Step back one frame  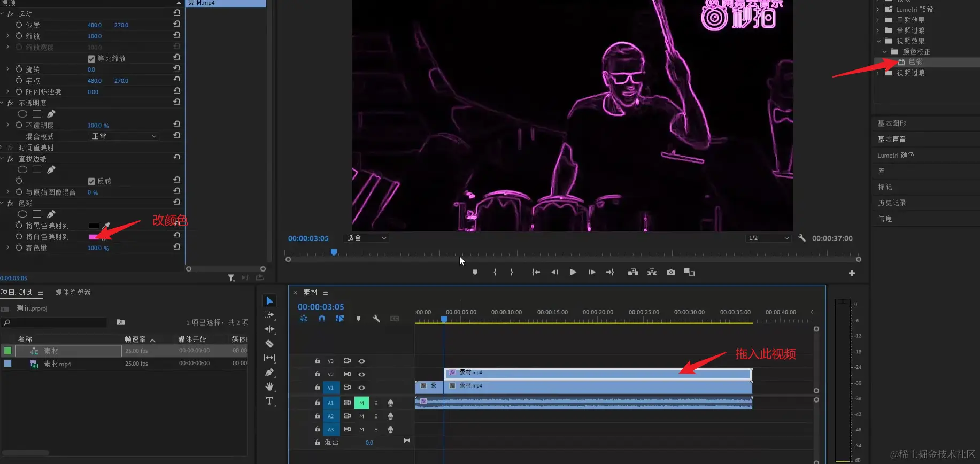[x=554, y=272]
